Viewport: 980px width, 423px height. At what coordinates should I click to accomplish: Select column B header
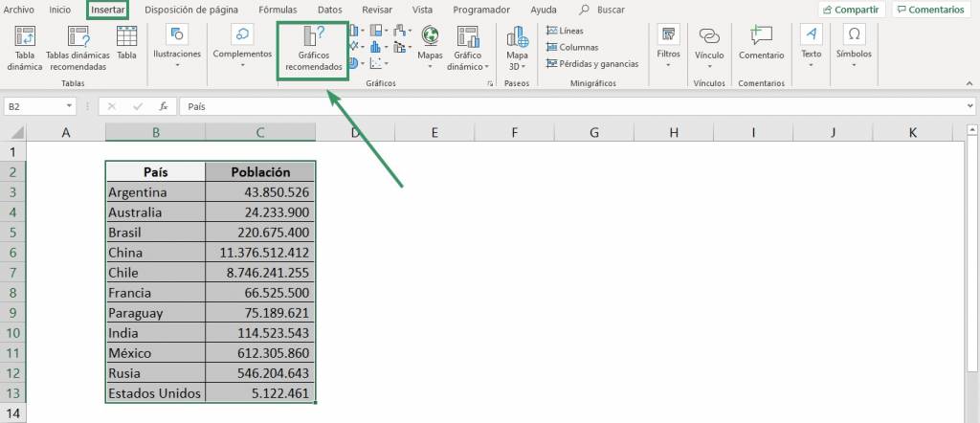click(155, 132)
